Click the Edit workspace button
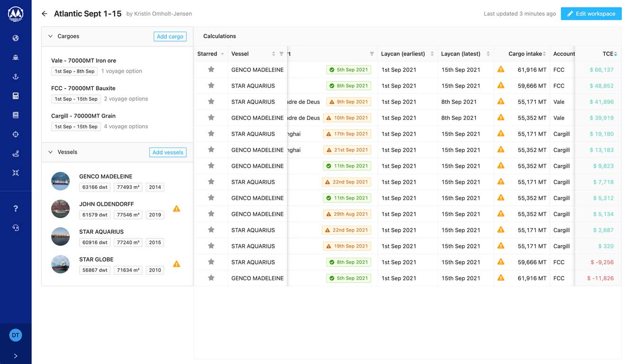The width and height of the screenshot is (629, 364). 591,14
